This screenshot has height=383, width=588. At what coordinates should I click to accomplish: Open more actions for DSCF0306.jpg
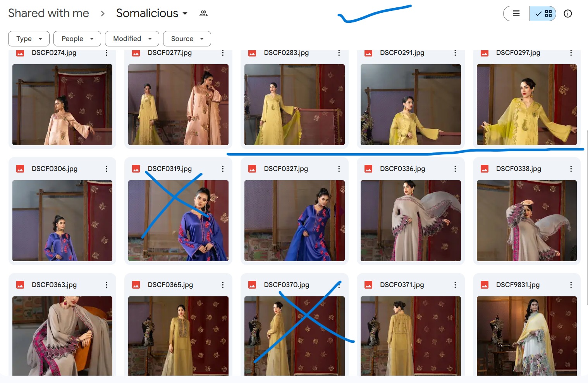[x=107, y=169]
